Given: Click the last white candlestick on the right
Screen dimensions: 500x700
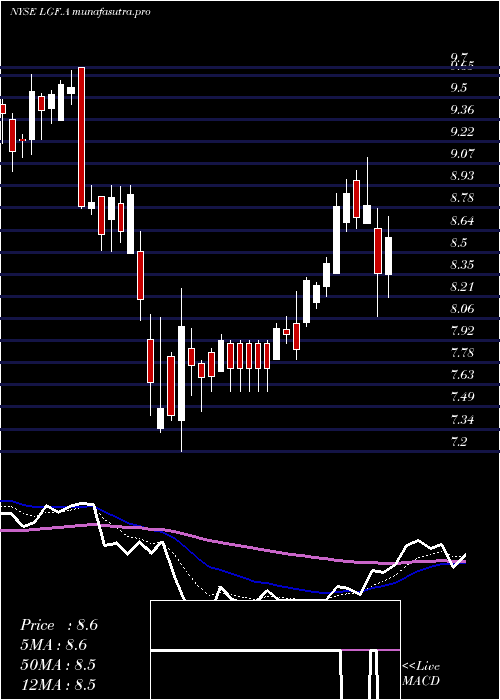Looking at the screenshot, I should (388, 256).
